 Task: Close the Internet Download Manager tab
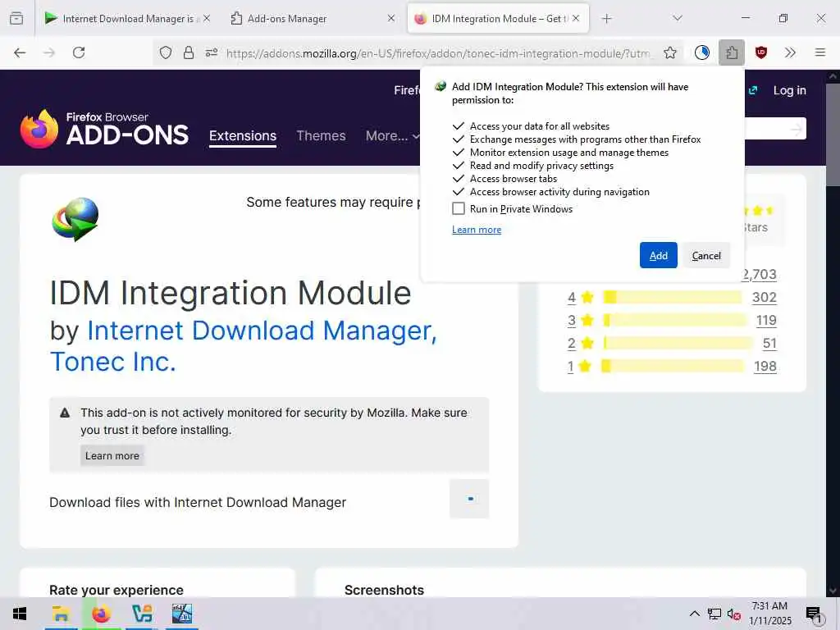(207, 18)
